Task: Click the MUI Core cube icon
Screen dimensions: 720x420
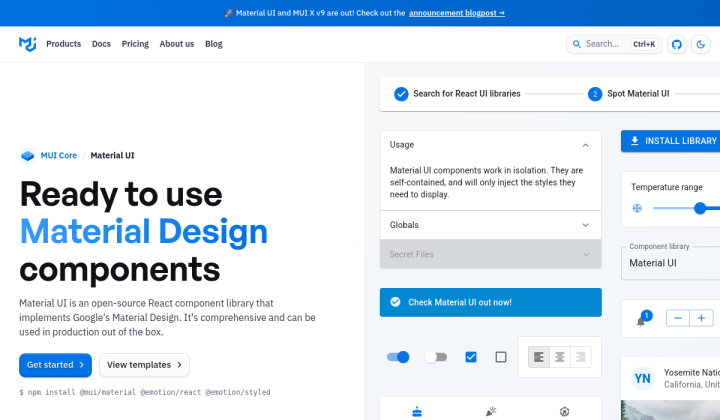Action: [x=28, y=156]
